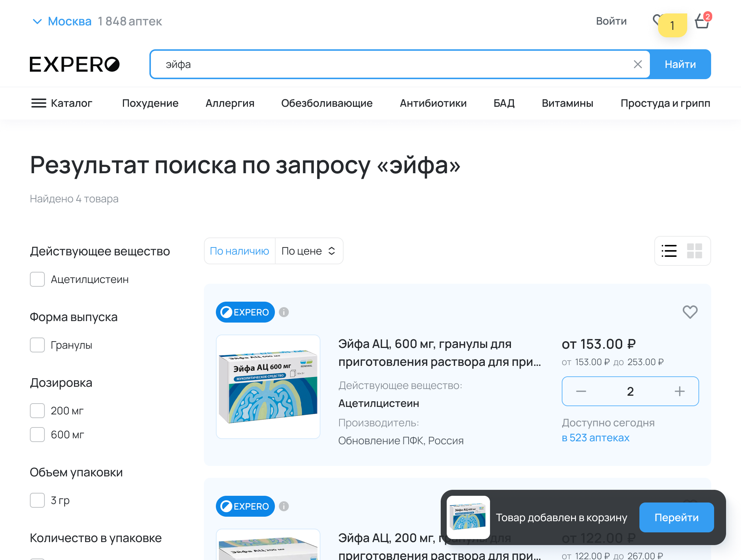The height and width of the screenshot is (560, 741).
Task: Check the 3 гр package volume
Action: pos(37,500)
